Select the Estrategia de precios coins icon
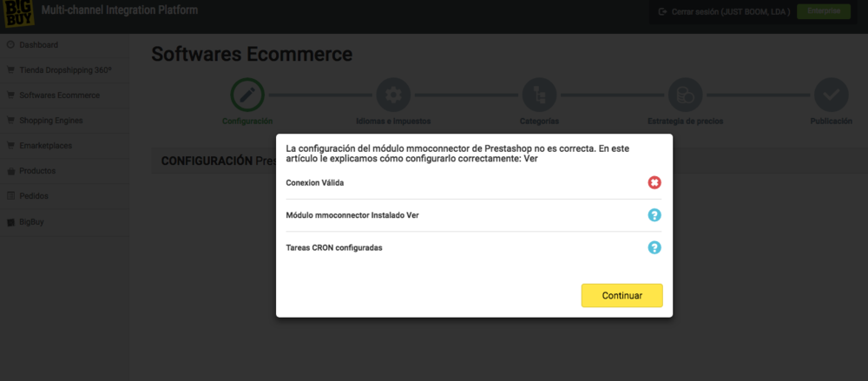868x381 pixels. point(686,95)
